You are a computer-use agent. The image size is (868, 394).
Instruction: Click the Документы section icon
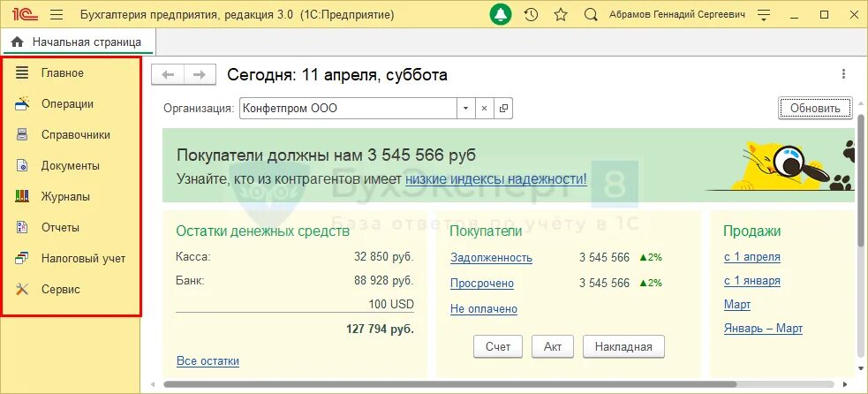[22, 166]
